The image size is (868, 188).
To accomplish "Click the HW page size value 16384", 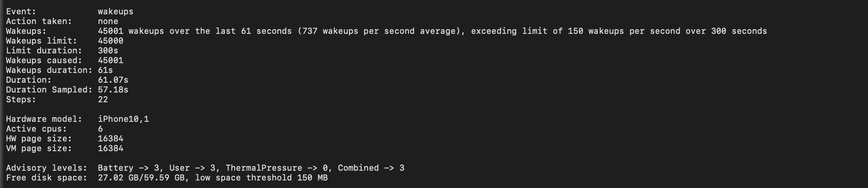I will point(110,139).
